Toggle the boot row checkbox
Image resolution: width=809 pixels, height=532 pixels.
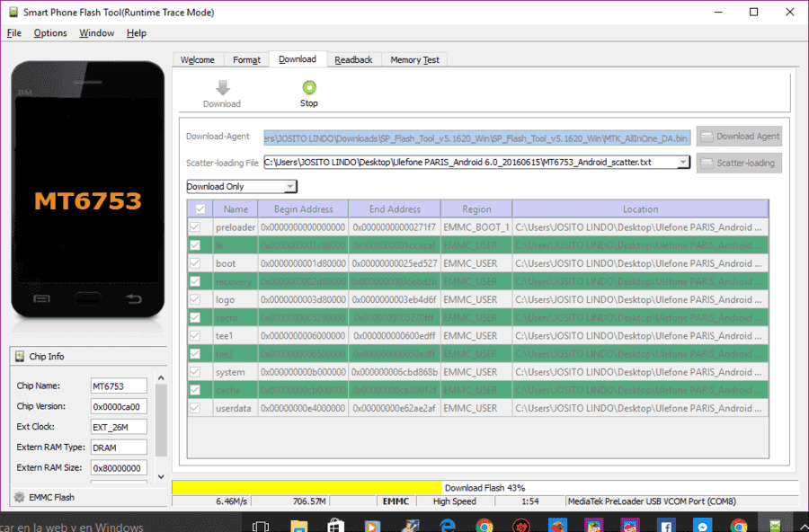pos(195,263)
